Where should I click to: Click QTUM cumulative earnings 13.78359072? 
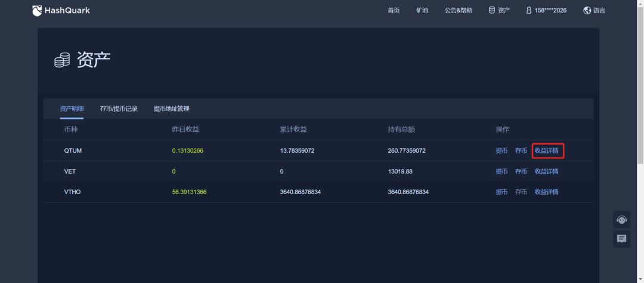[298, 150]
